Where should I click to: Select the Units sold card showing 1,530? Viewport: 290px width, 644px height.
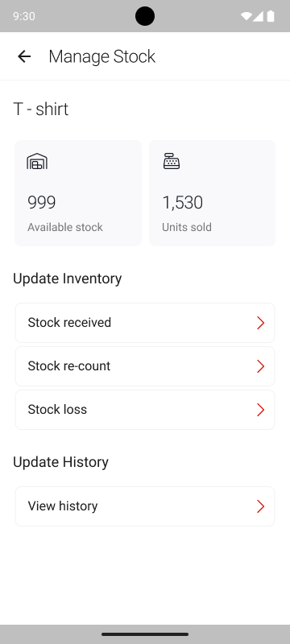tap(212, 193)
